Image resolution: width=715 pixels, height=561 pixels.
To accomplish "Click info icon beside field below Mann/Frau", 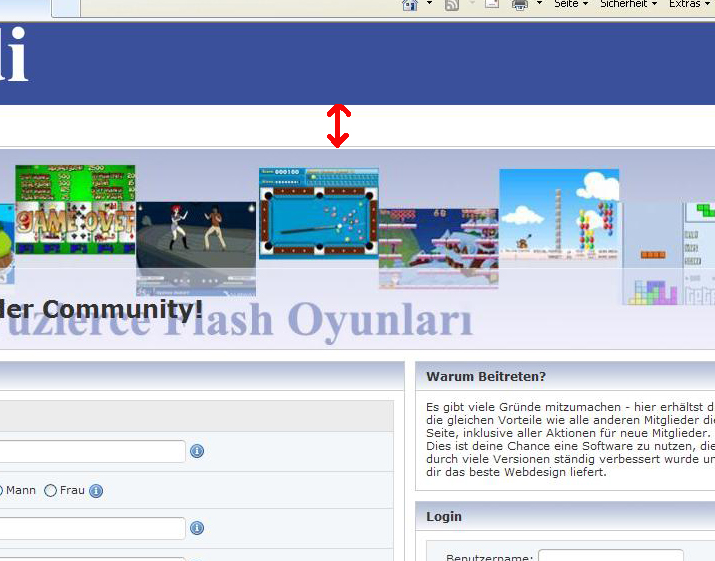I will tap(197, 528).
